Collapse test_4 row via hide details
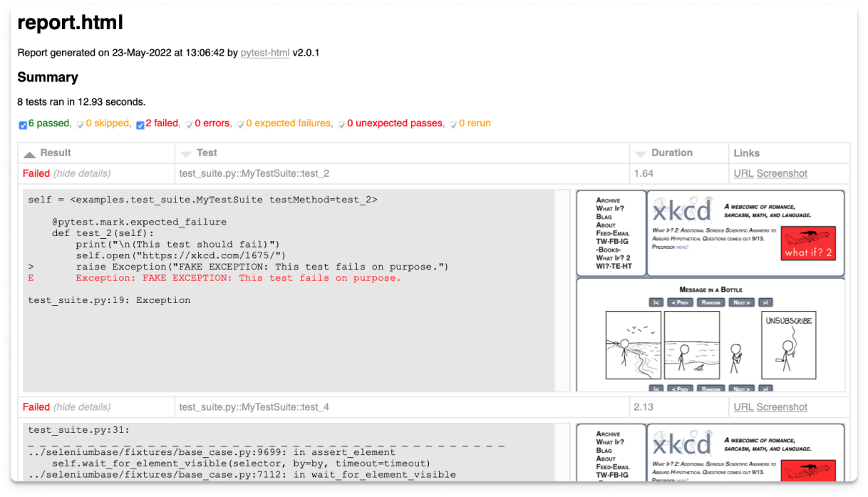Viewport: 868px width, 497px height. pos(82,407)
